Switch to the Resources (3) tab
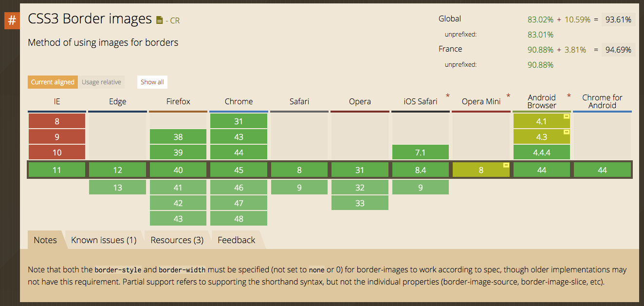644x306 pixels. (x=177, y=240)
